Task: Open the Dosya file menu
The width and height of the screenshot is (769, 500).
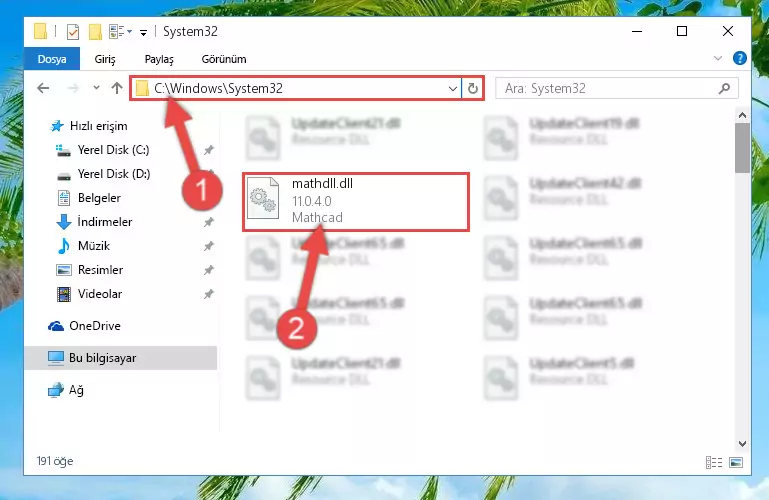Action: pyautogui.click(x=52, y=59)
